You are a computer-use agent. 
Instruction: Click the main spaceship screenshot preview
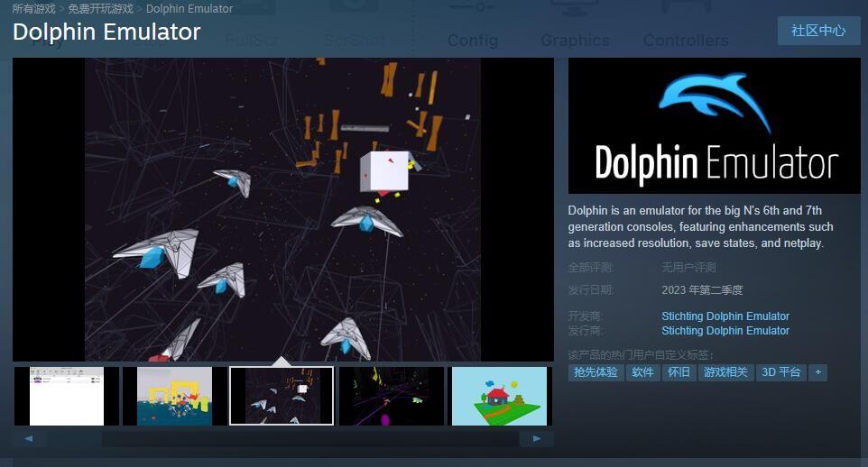click(283, 210)
